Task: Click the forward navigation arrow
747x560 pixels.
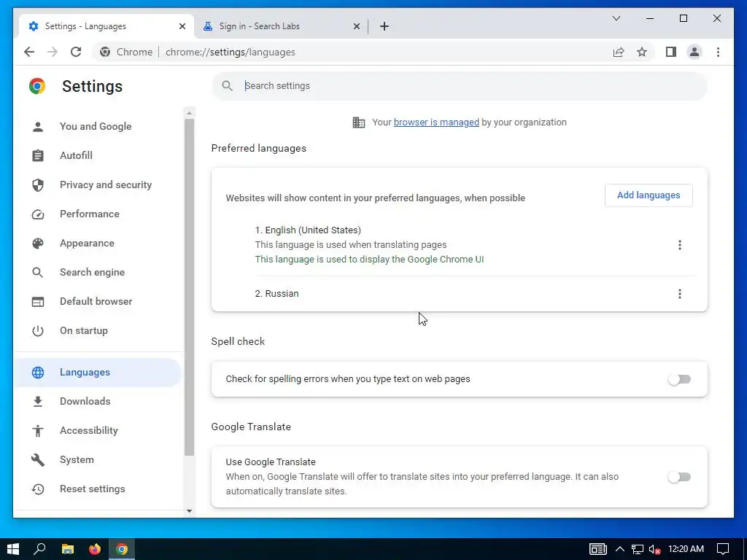Action: coord(53,52)
